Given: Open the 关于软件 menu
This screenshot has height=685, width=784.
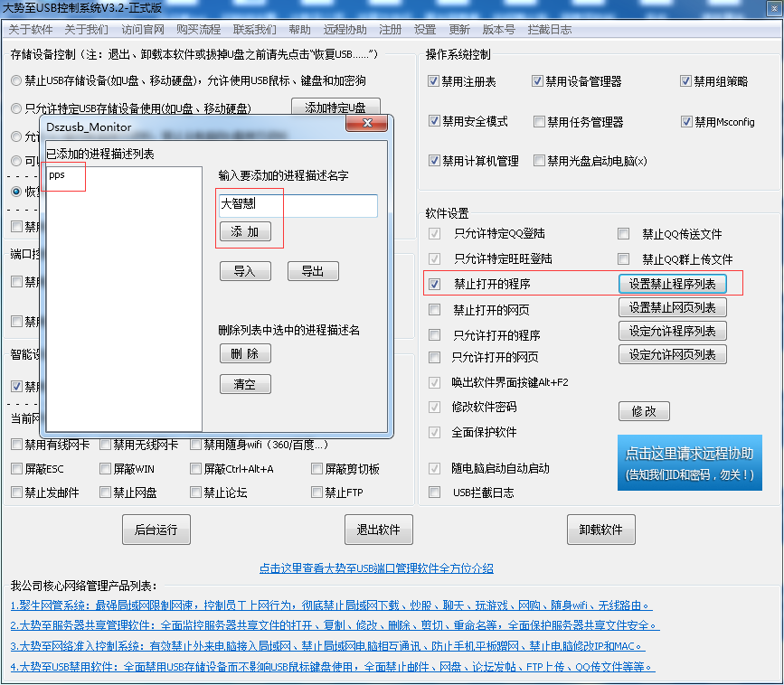Looking at the screenshot, I should 31,29.
